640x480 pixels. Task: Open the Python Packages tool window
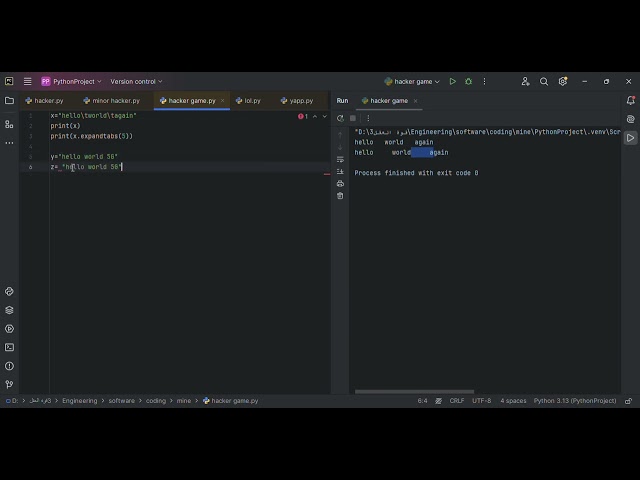point(9,310)
